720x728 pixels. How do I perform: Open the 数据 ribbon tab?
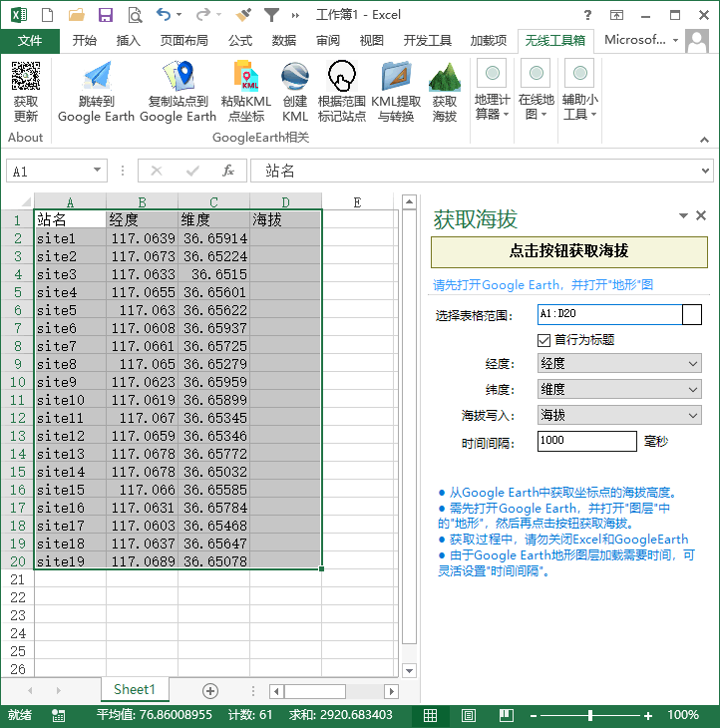click(x=283, y=41)
